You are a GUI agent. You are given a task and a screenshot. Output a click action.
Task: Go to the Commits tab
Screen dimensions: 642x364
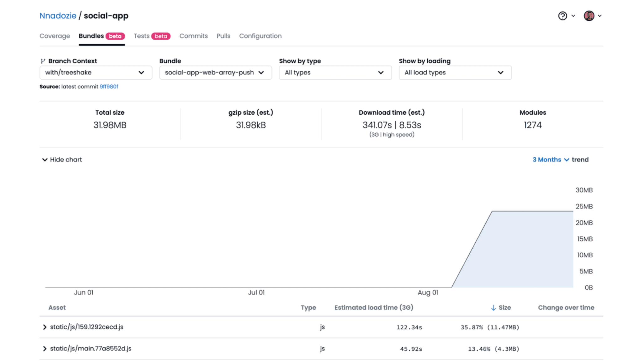193,36
